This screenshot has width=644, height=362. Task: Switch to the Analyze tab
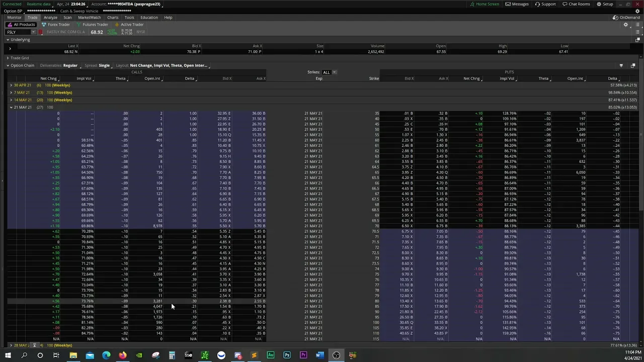tap(50, 18)
